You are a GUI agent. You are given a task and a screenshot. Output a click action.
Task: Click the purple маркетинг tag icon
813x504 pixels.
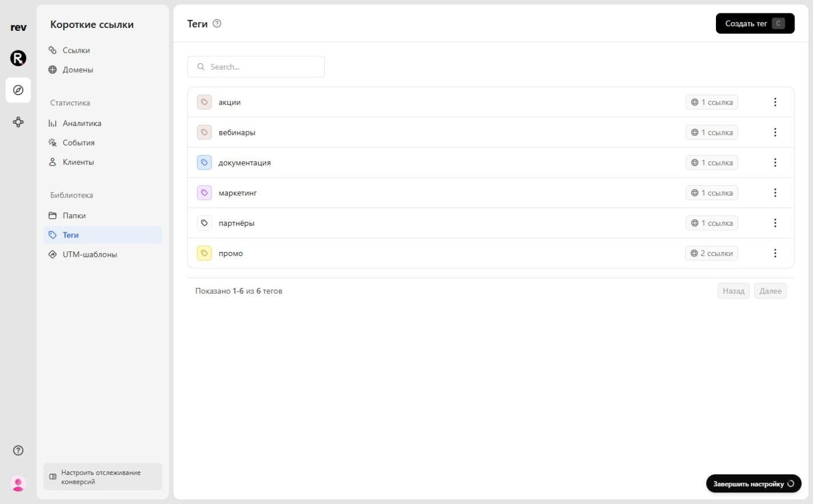(x=204, y=193)
